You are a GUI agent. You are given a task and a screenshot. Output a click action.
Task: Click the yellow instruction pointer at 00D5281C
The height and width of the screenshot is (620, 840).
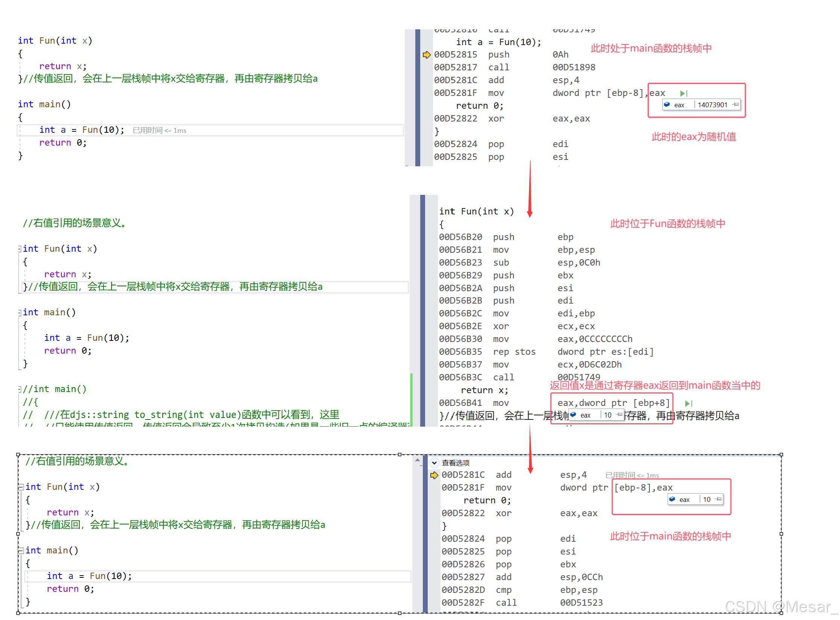click(x=434, y=475)
